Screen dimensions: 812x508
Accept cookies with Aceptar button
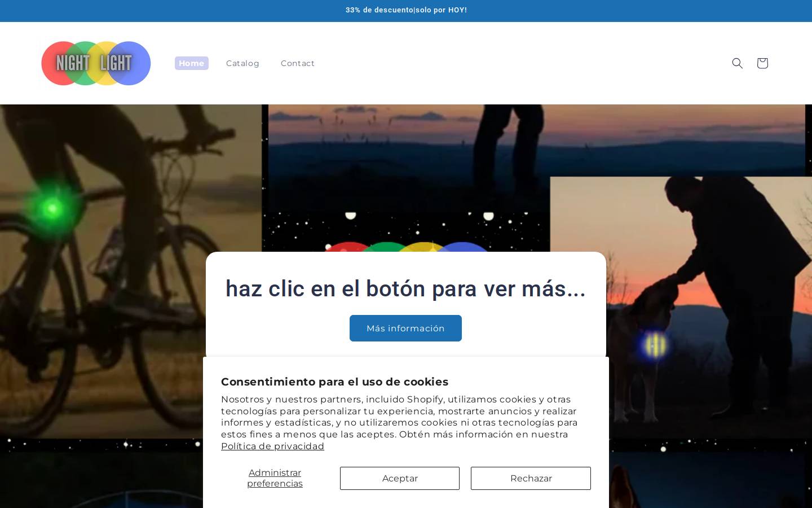(400, 478)
